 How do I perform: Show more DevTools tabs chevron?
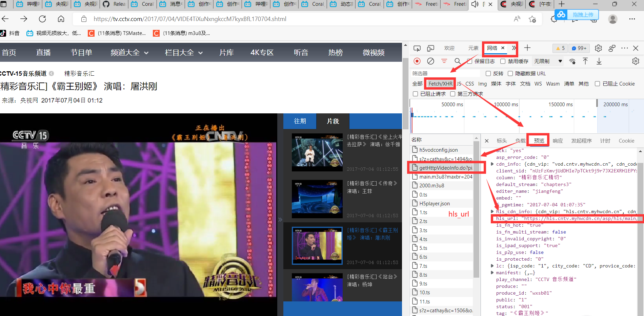click(x=514, y=48)
